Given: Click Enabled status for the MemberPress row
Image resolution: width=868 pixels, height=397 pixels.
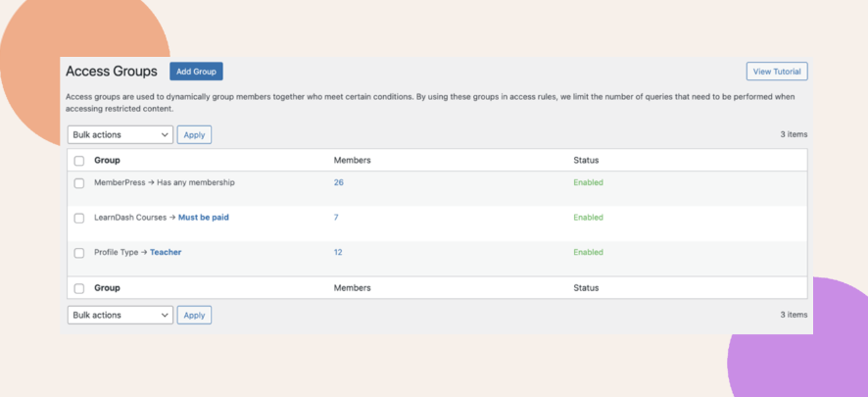Looking at the screenshot, I should point(588,182).
